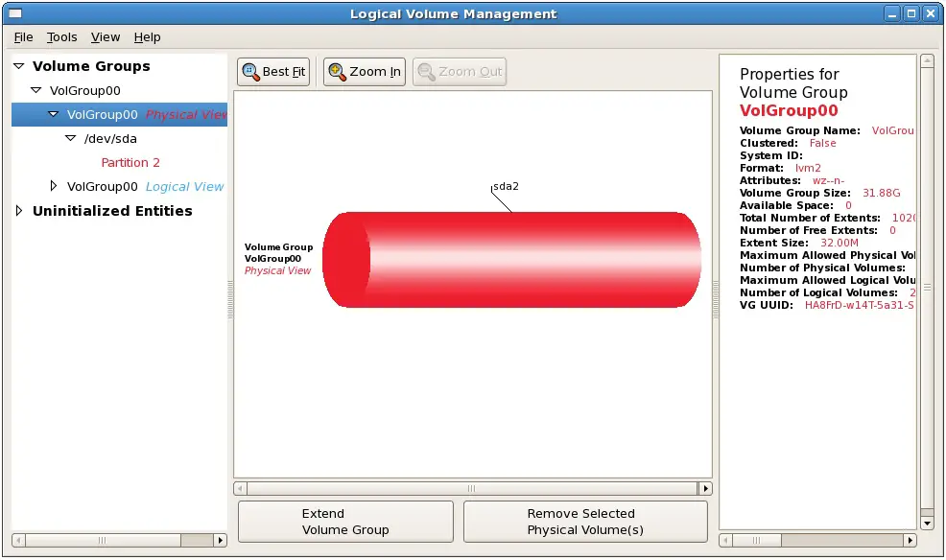Collapse the /dev/sda tree node
The width and height of the screenshot is (946, 560).
click(x=71, y=138)
